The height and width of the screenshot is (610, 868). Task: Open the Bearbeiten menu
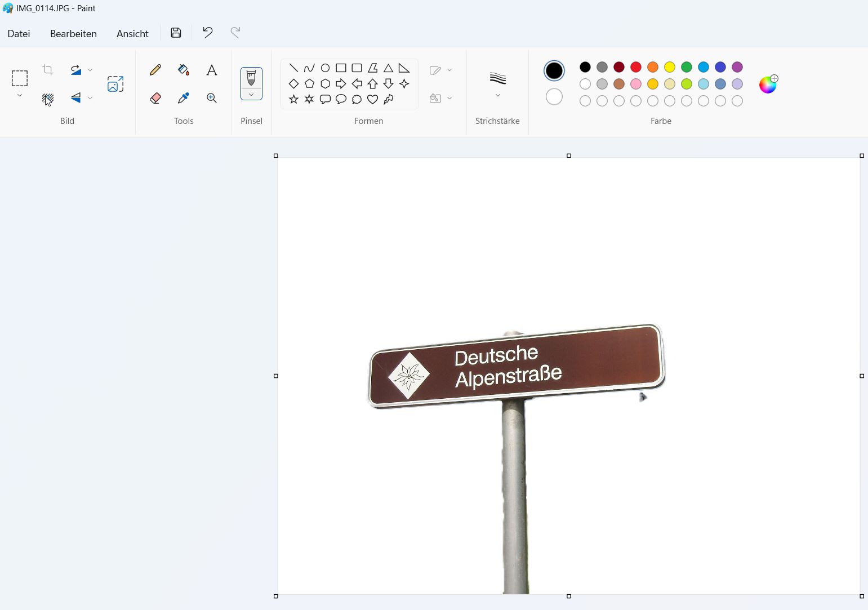73,34
